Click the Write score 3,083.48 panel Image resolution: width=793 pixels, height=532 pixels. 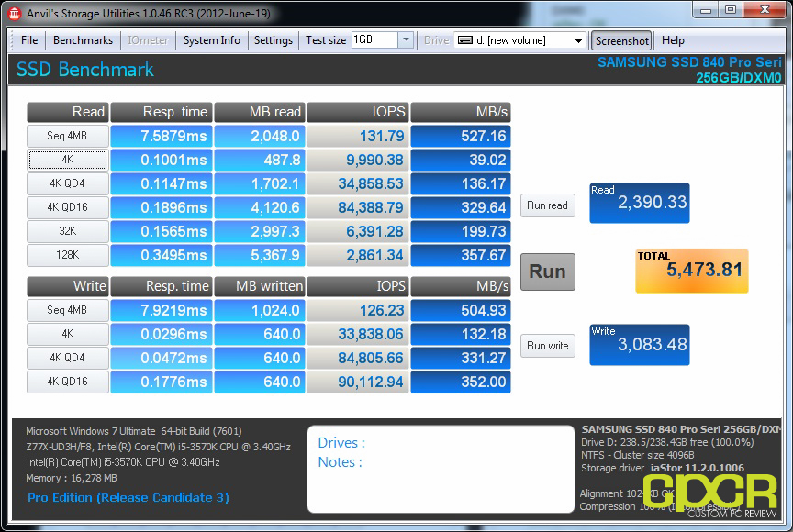pyautogui.click(x=639, y=345)
